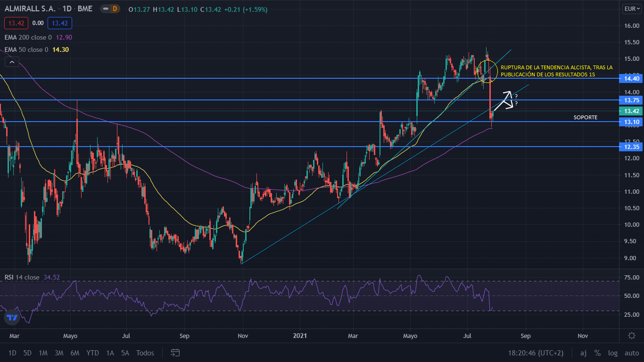
Task: Select the EMA 200 indicator legend
Action: [x=28, y=37]
